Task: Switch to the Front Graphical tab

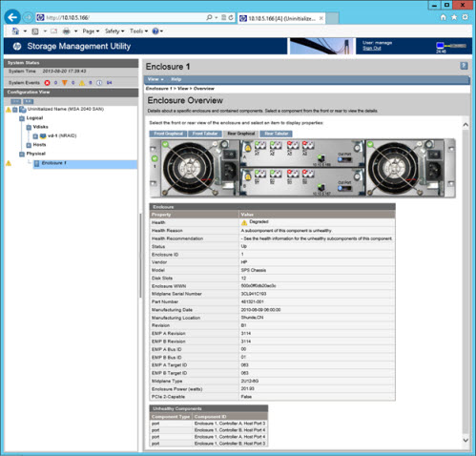Action: (168, 134)
